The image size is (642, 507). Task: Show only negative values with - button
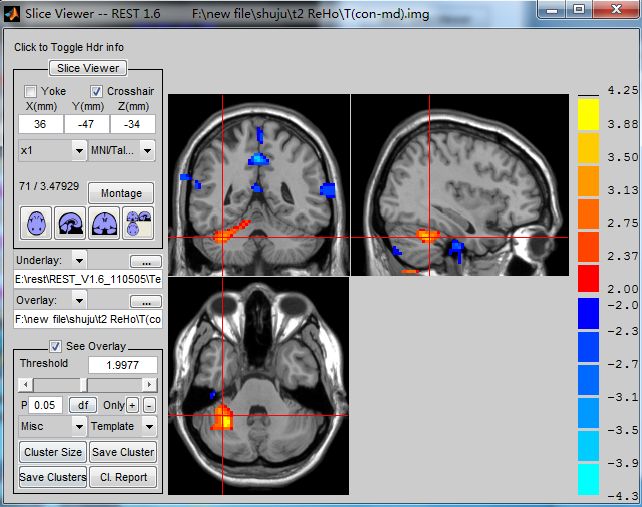click(149, 405)
